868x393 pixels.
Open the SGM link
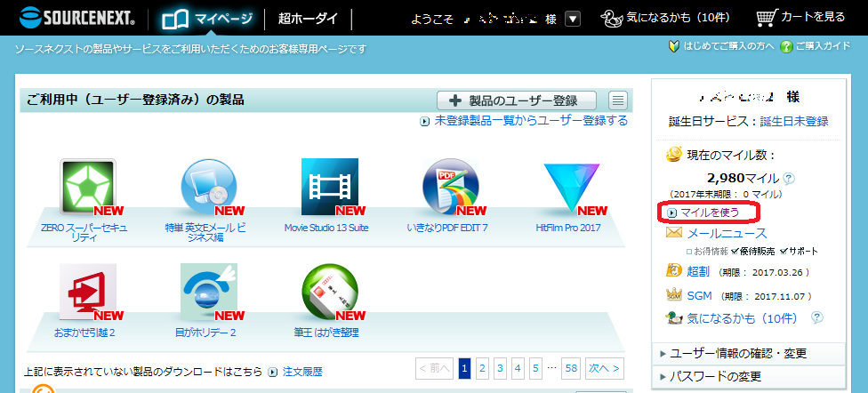coord(699,295)
